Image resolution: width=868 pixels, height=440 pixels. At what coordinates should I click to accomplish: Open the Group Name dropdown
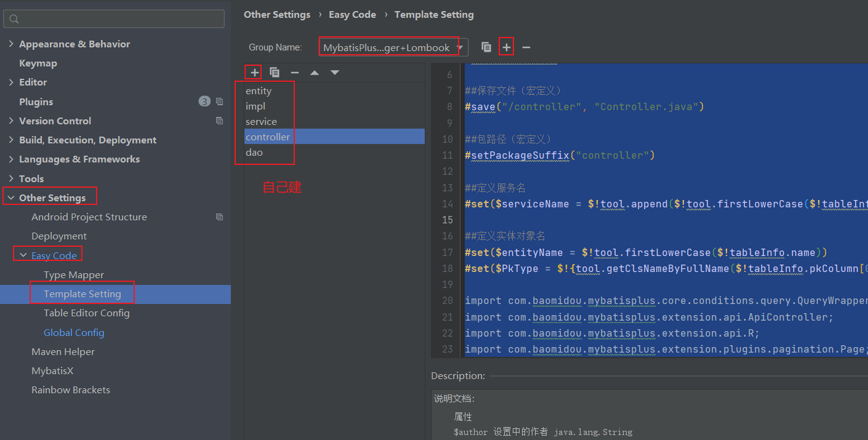[394, 47]
